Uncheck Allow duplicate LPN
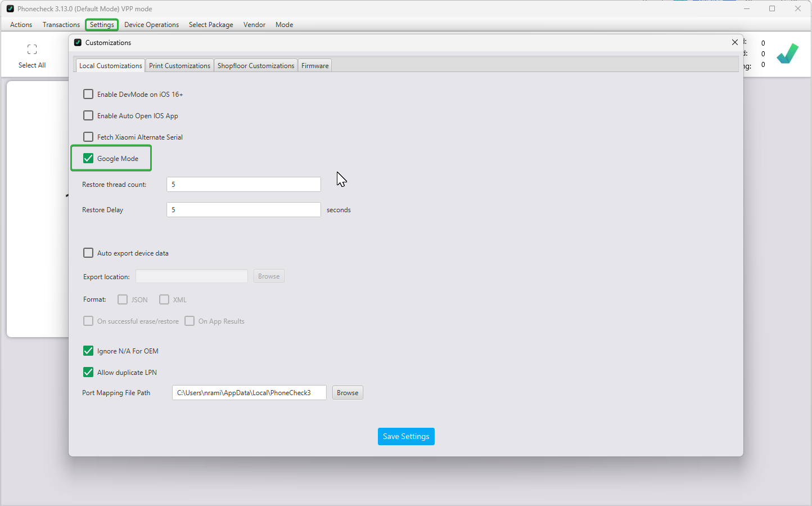The width and height of the screenshot is (812, 506). [x=88, y=372]
